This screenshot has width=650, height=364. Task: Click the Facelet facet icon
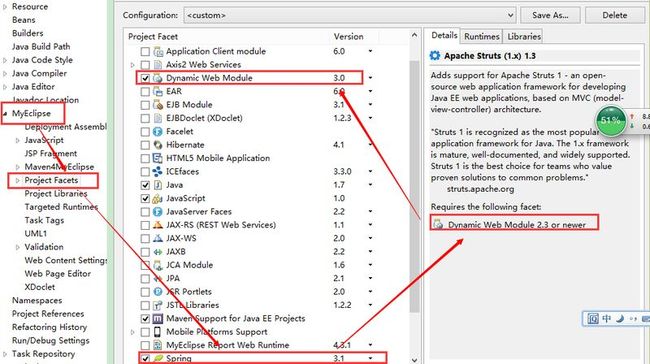pos(158,131)
